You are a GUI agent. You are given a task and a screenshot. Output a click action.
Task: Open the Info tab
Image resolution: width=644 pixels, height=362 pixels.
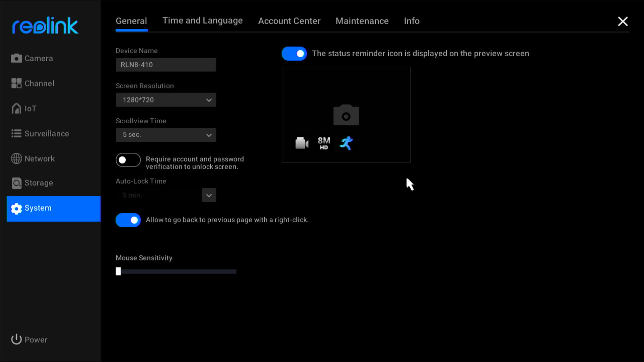pyautogui.click(x=412, y=21)
